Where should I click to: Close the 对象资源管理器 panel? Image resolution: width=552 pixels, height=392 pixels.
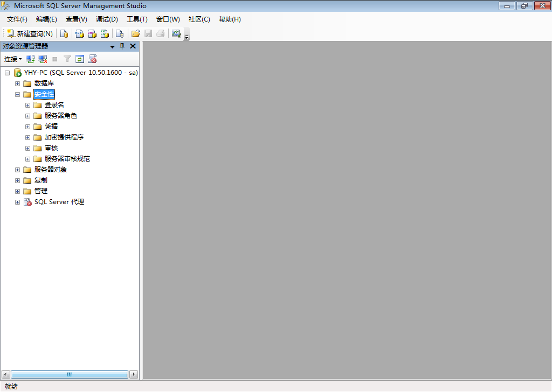133,46
